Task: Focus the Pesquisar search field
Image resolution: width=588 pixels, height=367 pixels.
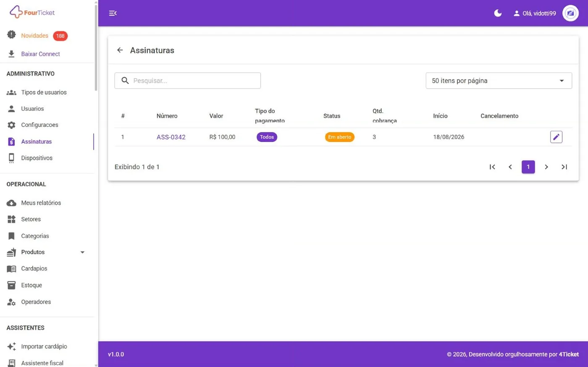Action: coord(187,81)
